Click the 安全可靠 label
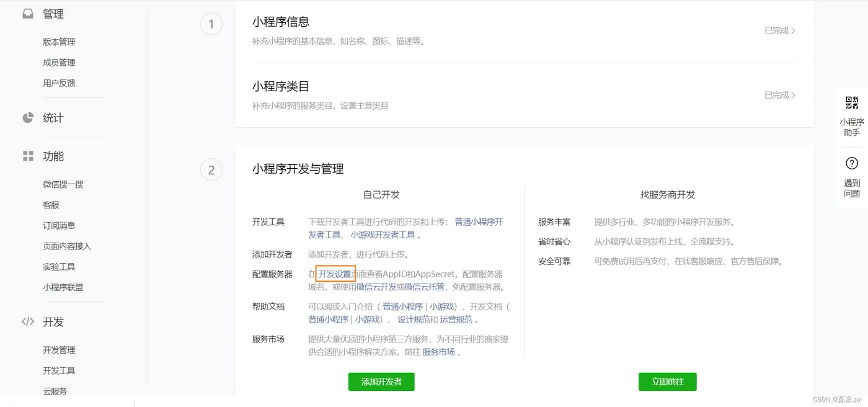This screenshot has height=407, width=868. [x=554, y=261]
